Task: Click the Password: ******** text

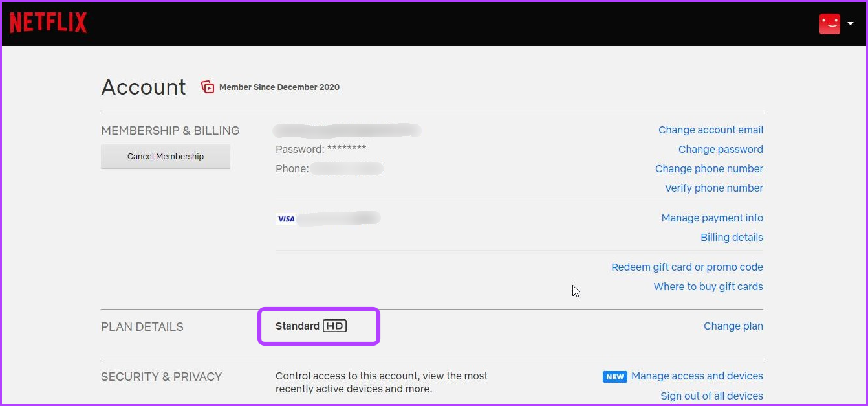Action: click(321, 149)
